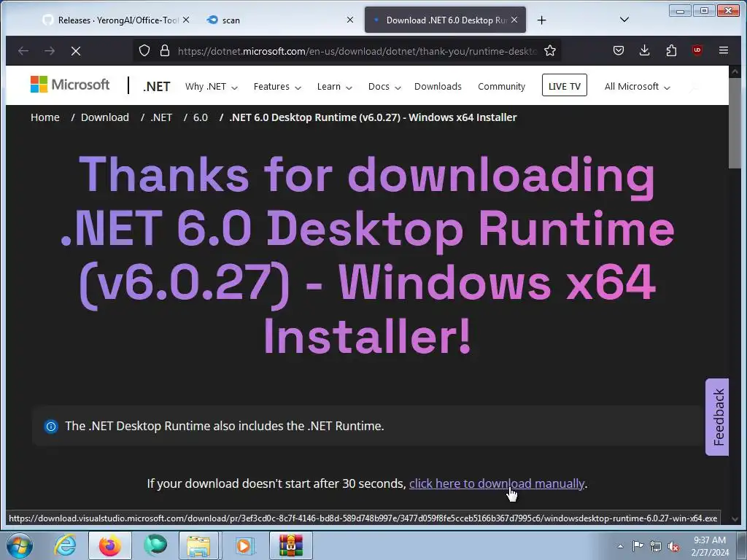This screenshot has width=747, height=560.
Task: Click here to download manually link
Action: point(496,484)
